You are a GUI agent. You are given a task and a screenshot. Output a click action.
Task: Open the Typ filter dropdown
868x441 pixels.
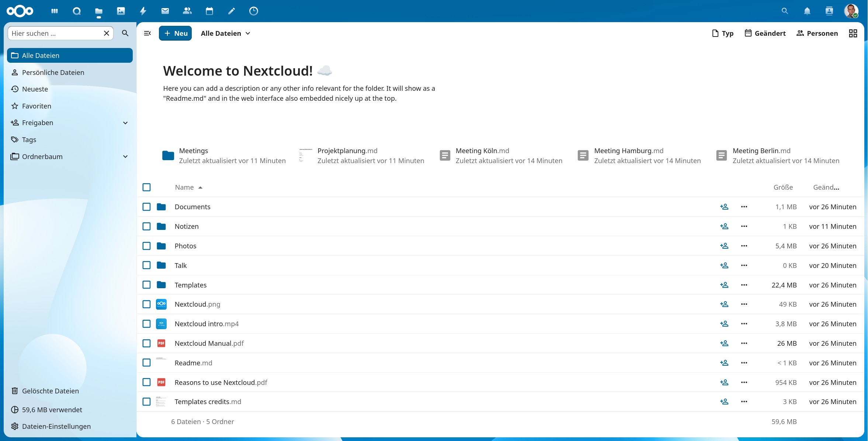coord(723,33)
